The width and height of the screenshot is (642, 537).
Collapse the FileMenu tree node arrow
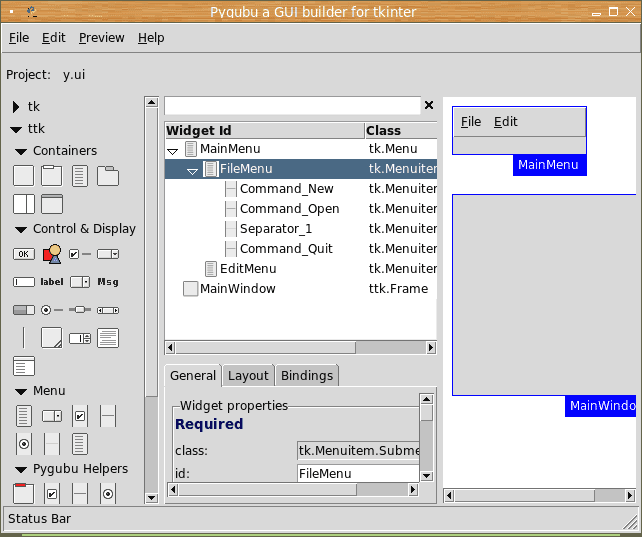pos(192,171)
